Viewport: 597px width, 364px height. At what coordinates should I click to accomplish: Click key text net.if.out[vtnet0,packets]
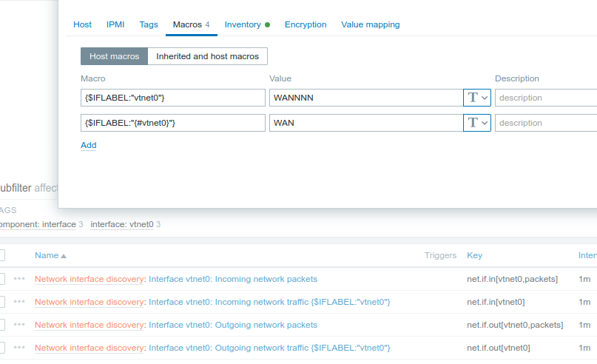tap(515, 325)
